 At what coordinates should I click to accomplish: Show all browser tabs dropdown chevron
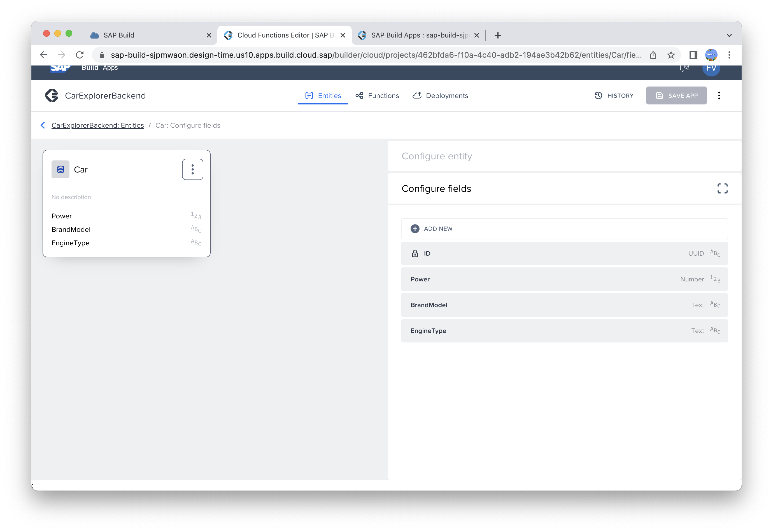[729, 35]
